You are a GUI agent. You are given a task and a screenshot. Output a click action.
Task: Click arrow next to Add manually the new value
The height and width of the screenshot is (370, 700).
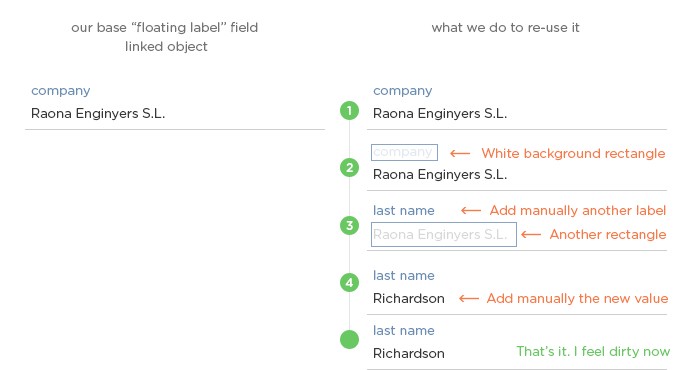(469, 299)
